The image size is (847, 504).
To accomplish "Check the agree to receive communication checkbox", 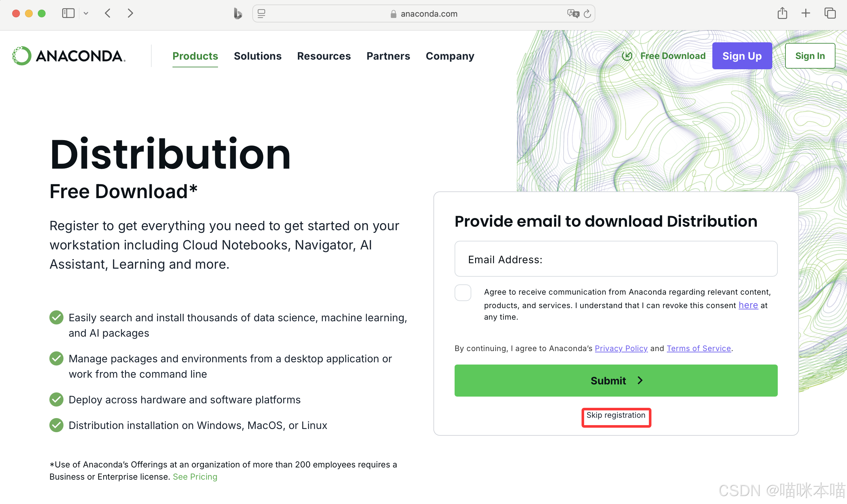I will (463, 293).
